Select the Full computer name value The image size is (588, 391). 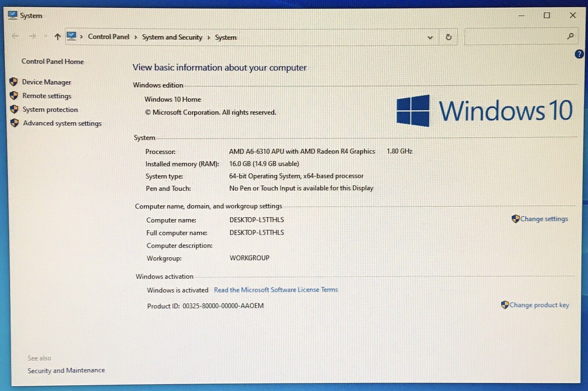[257, 233]
